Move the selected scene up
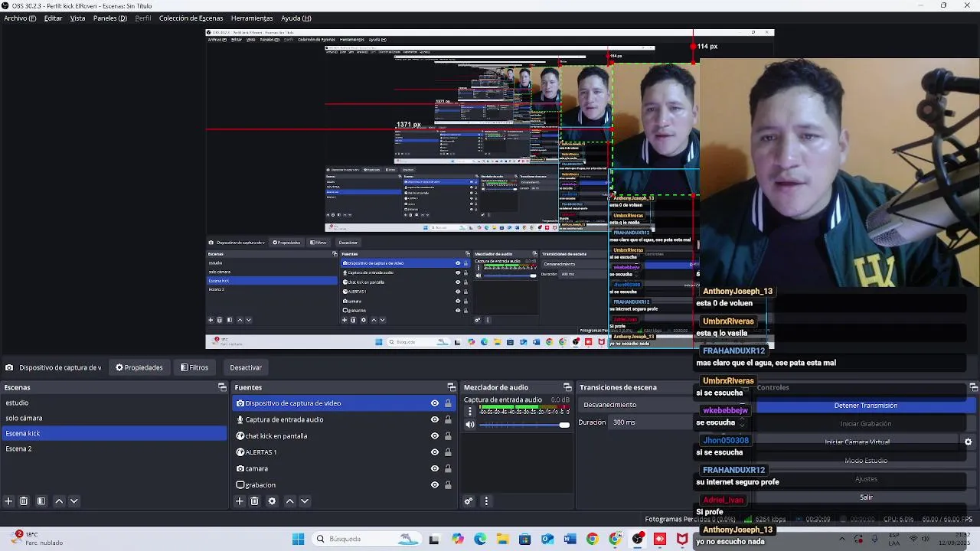 (x=59, y=501)
